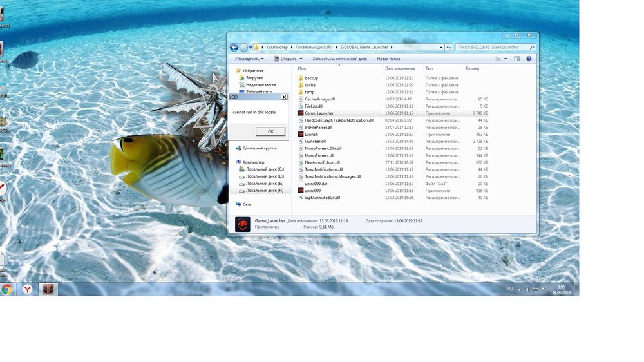Open Google Chrome from the taskbar
644x362 pixels.
pyautogui.click(x=6, y=289)
